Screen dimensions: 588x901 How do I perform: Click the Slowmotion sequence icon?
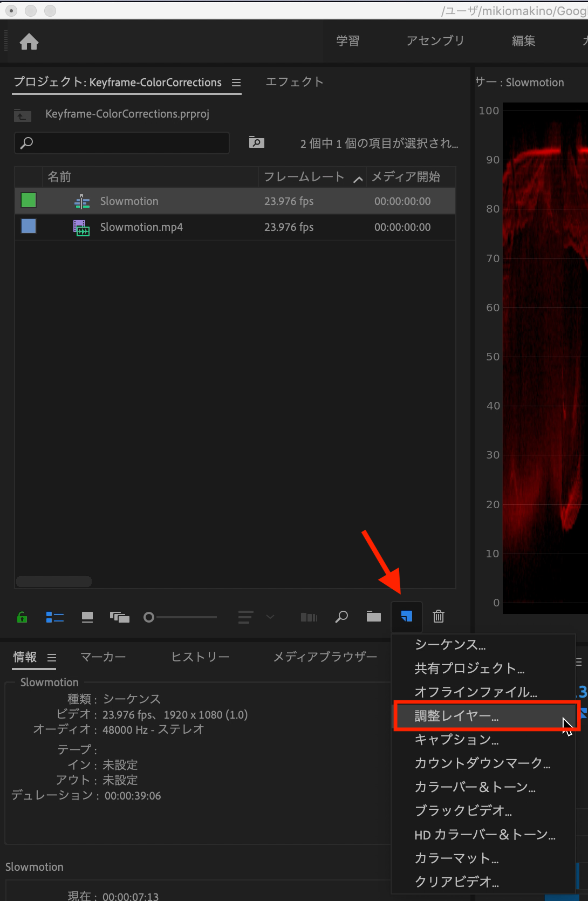click(x=82, y=202)
